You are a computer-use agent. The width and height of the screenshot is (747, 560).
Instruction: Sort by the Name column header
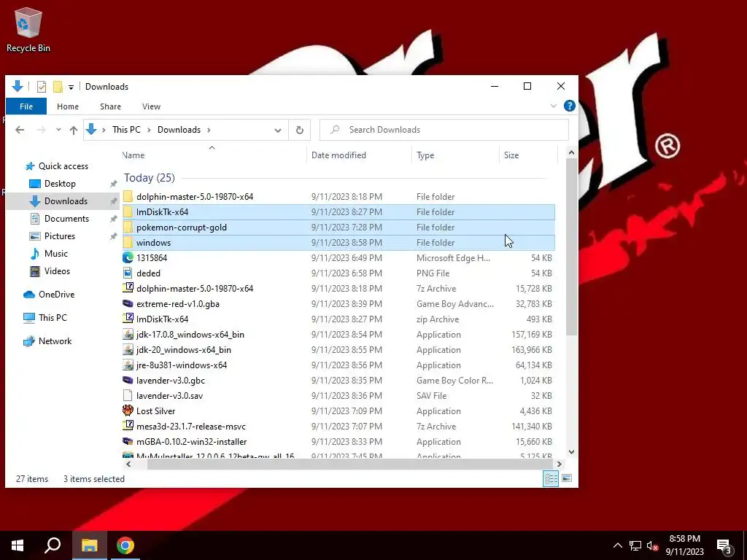pos(214,155)
